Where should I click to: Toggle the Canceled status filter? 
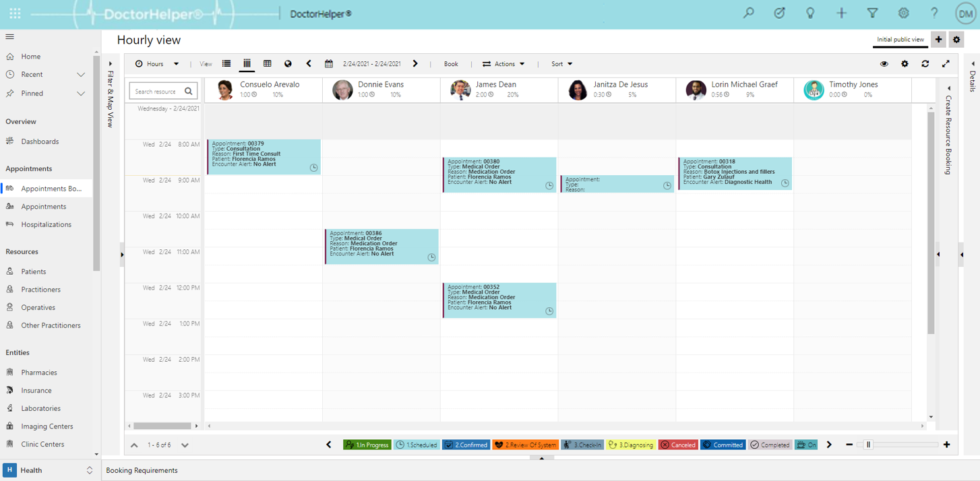[x=678, y=445]
